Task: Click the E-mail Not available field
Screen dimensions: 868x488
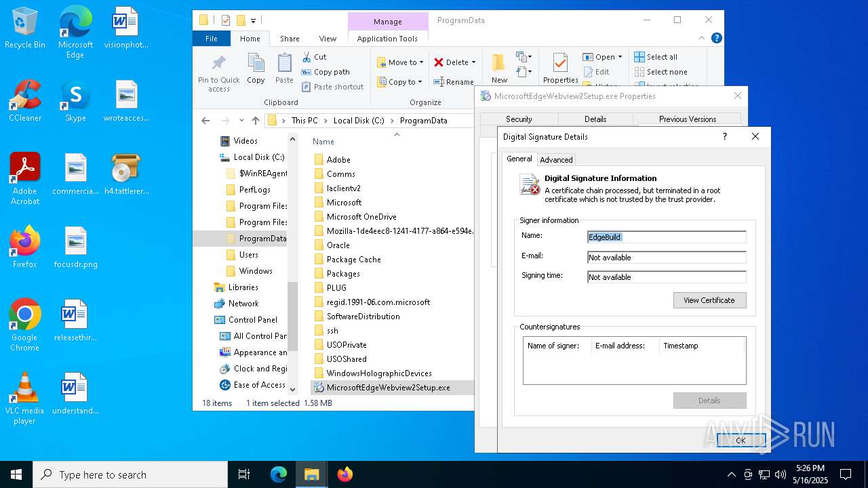Action: pos(667,258)
